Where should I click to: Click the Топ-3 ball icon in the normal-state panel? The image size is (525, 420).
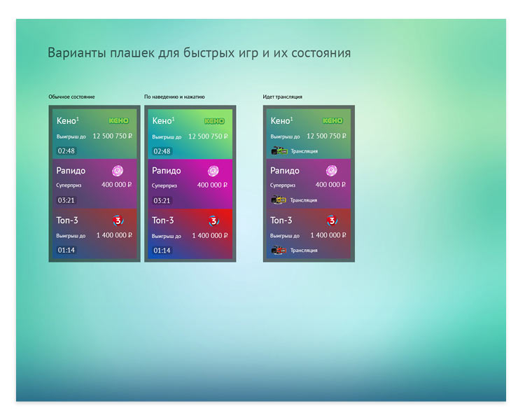118,220
